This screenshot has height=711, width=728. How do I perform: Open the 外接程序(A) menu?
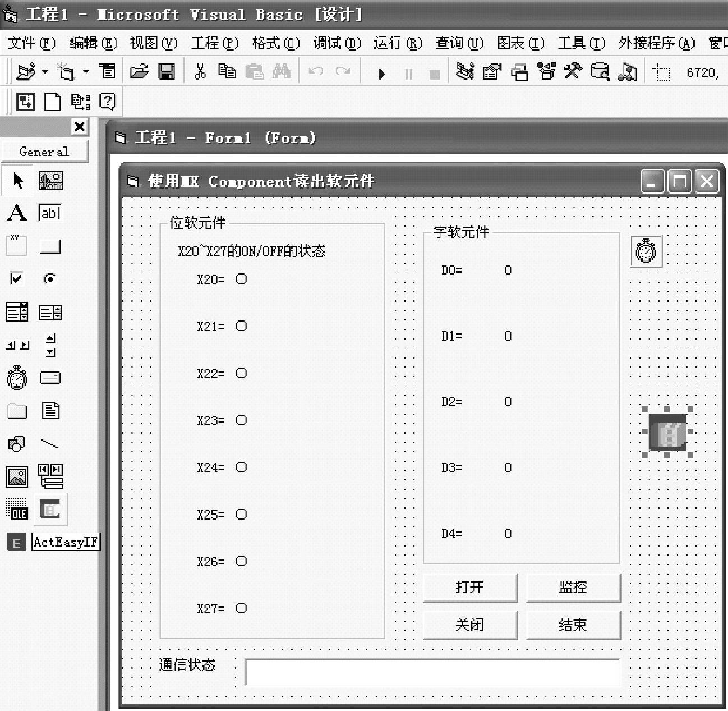coord(657,43)
